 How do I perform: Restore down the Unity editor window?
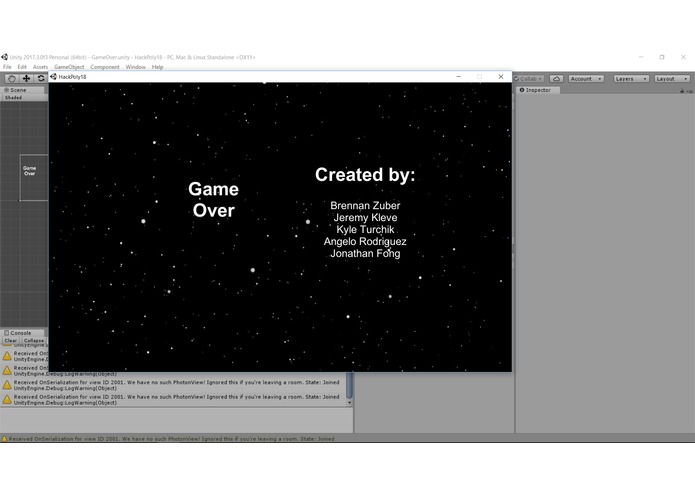coord(662,57)
